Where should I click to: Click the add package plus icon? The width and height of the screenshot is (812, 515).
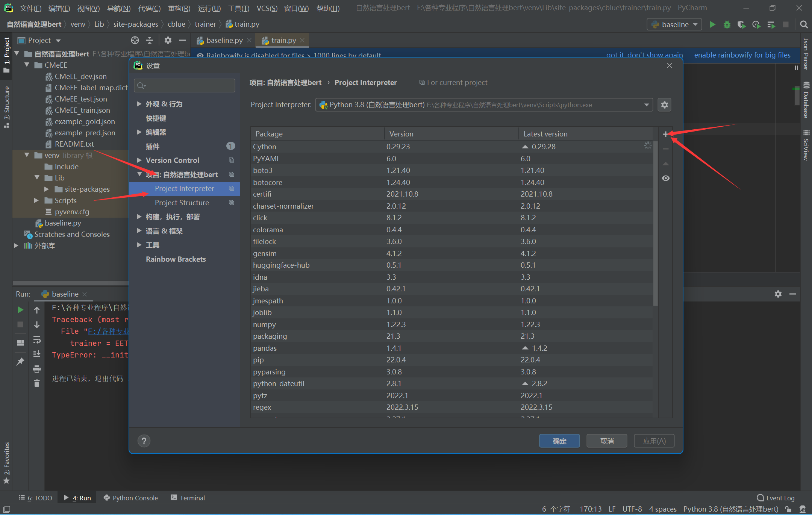665,134
